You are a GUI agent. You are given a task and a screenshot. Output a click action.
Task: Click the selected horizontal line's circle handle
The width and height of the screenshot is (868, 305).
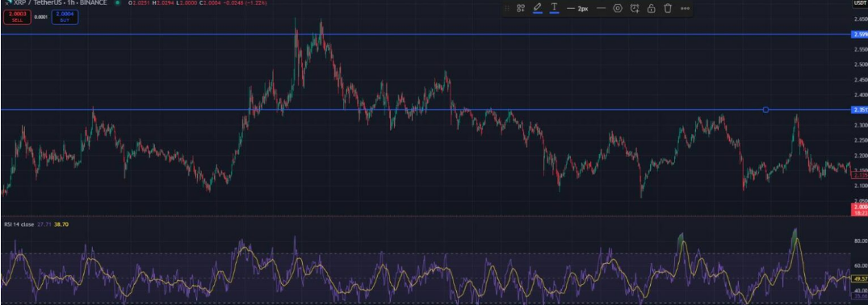click(765, 110)
